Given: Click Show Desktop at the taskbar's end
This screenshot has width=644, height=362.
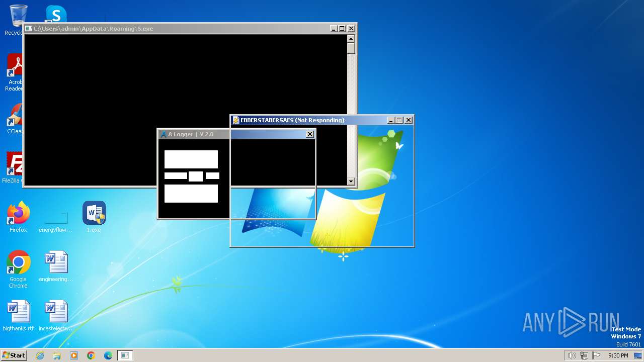Looking at the screenshot, I should point(638,355).
